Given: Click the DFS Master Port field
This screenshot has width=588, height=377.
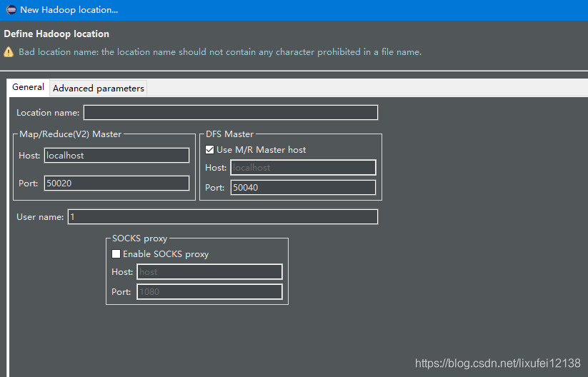Looking at the screenshot, I should tap(303, 187).
